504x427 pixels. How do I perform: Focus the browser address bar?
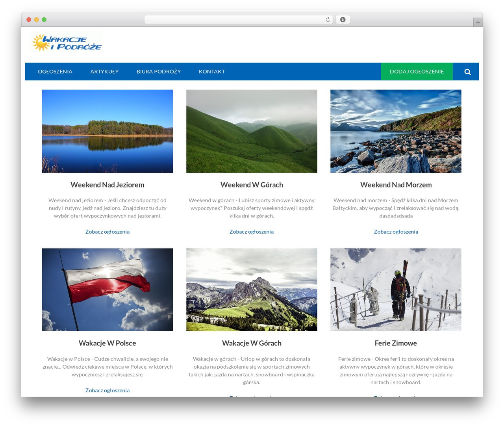coord(238,20)
